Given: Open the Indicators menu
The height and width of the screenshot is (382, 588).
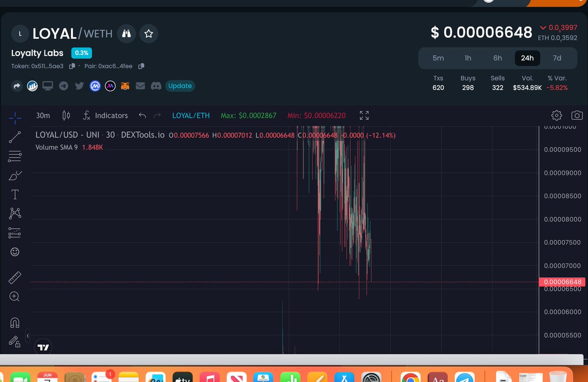Looking at the screenshot, I should (105, 115).
